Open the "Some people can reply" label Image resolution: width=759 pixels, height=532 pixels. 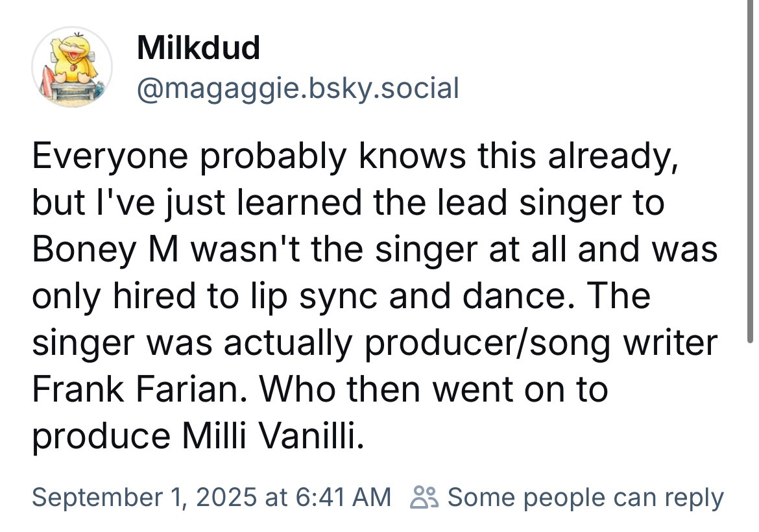(x=586, y=498)
